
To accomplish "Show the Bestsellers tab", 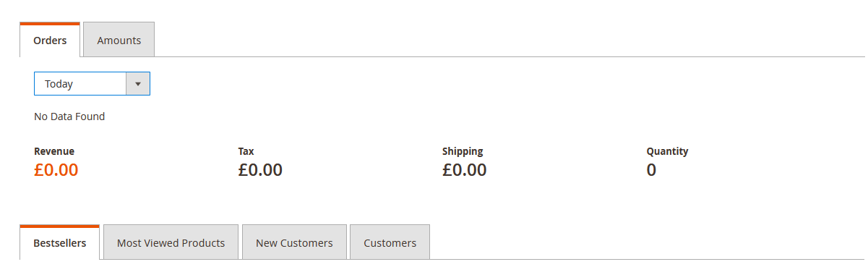I will [x=59, y=242].
